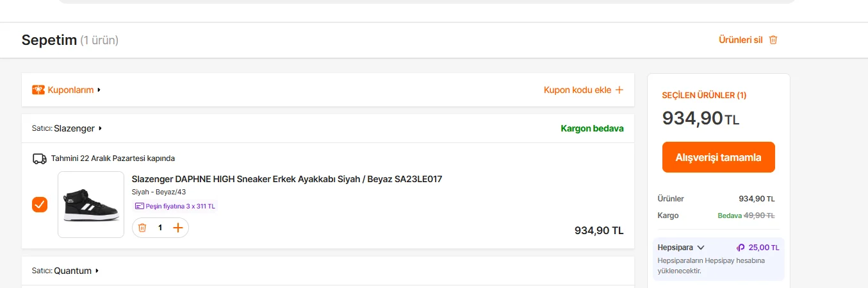Click the delivery truck icon

tap(39, 158)
